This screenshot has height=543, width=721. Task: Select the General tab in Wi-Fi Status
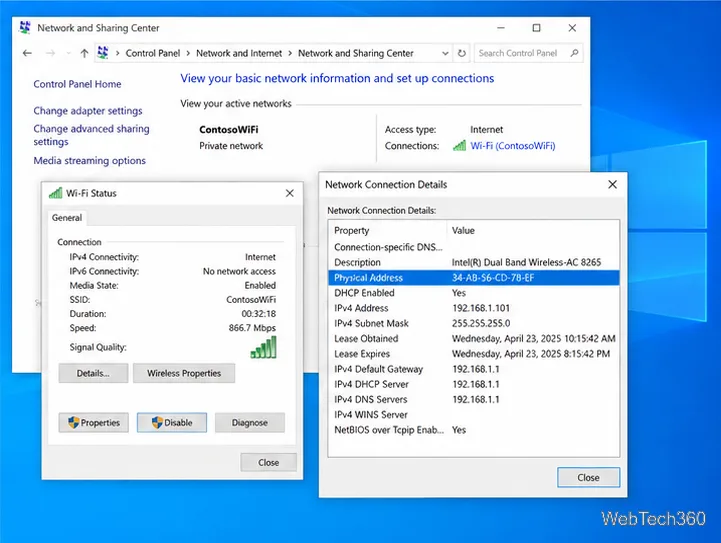coord(67,218)
